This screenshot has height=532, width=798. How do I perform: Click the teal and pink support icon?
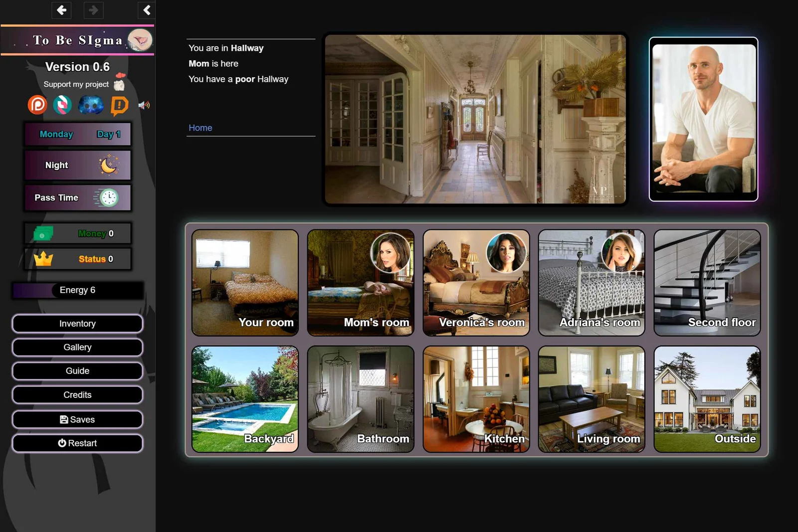[62, 105]
